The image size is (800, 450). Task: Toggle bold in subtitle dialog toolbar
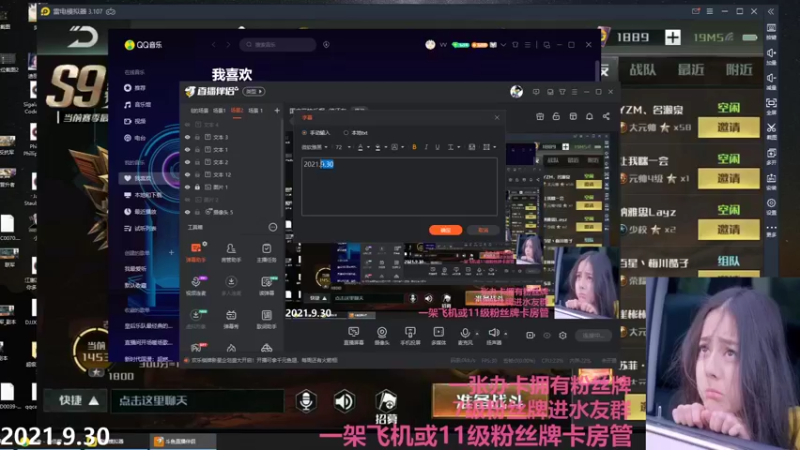click(x=414, y=147)
